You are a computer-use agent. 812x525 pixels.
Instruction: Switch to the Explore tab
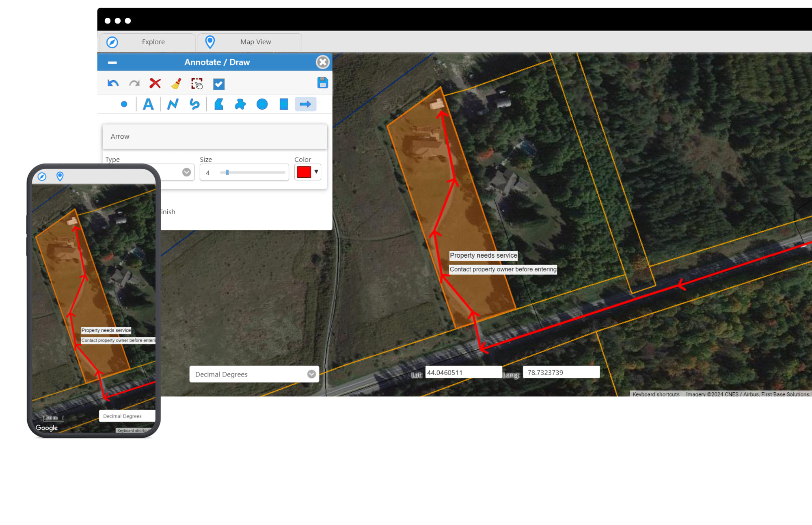pos(153,42)
